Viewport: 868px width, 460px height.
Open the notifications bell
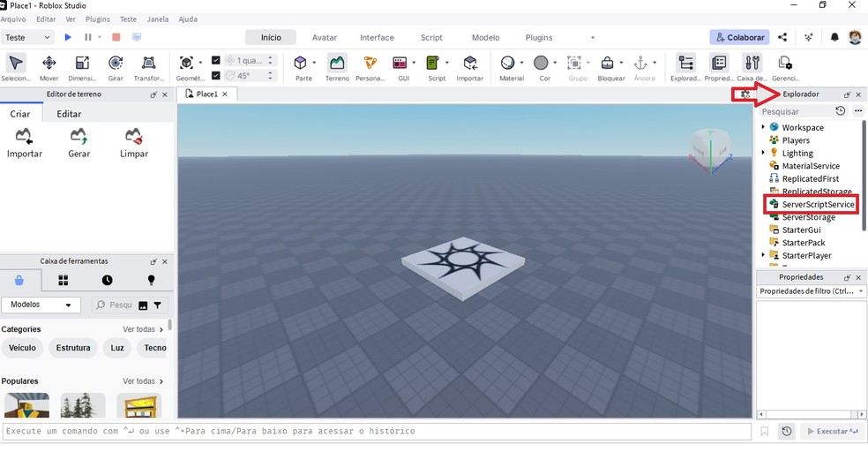point(834,38)
